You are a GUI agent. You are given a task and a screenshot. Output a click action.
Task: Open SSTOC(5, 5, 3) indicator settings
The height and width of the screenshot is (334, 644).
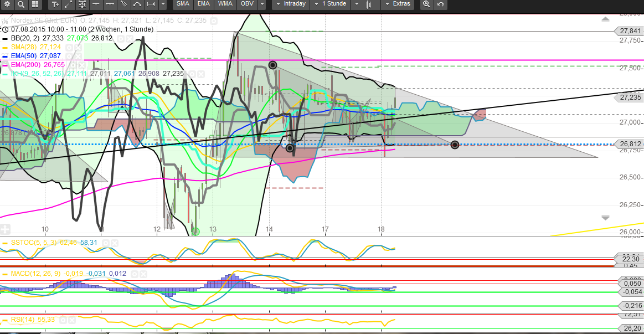click(106, 243)
